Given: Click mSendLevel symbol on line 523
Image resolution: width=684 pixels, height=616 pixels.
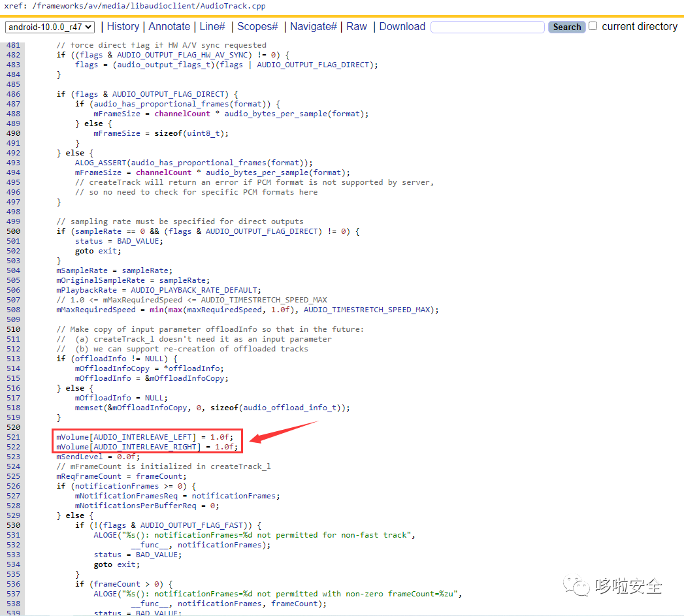Looking at the screenshot, I should coord(80,457).
